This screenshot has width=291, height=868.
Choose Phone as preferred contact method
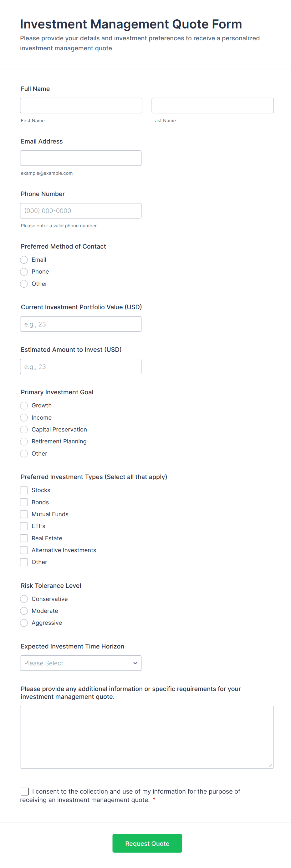pyautogui.click(x=24, y=272)
